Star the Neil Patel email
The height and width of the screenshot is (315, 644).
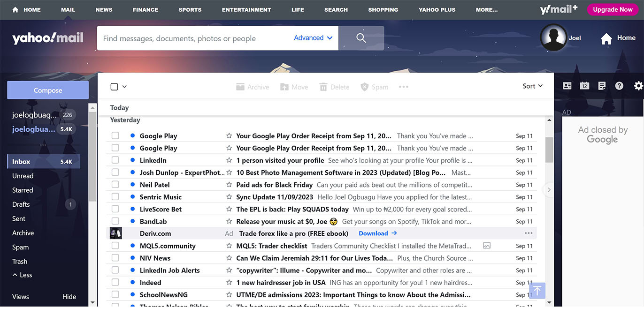[x=229, y=185]
